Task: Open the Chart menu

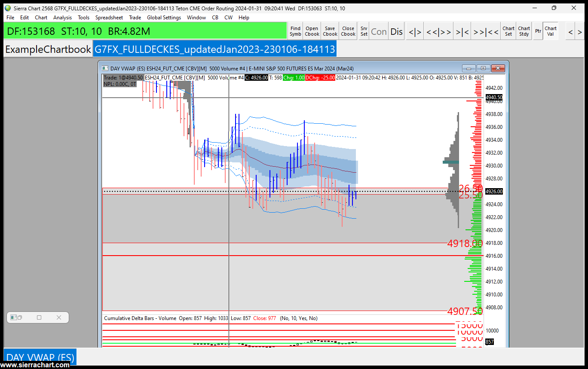Action: tap(41, 18)
